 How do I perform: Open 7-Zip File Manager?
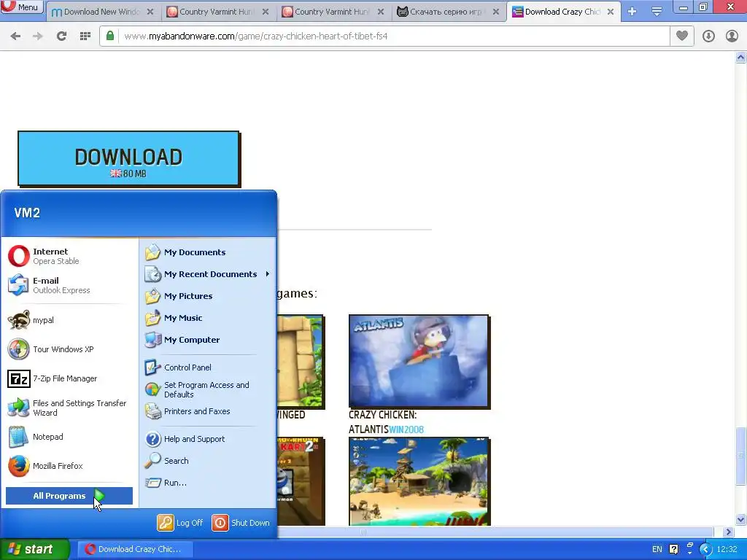tap(69, 378)
